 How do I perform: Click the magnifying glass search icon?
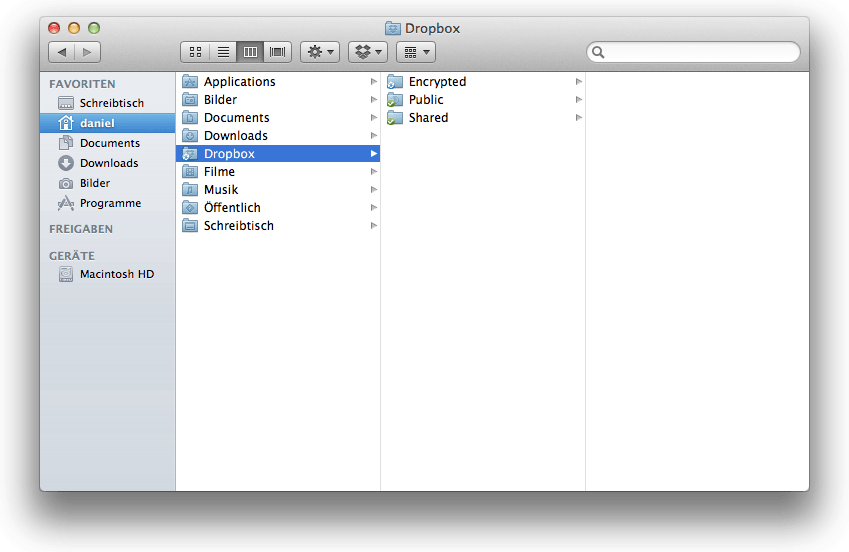598,52
